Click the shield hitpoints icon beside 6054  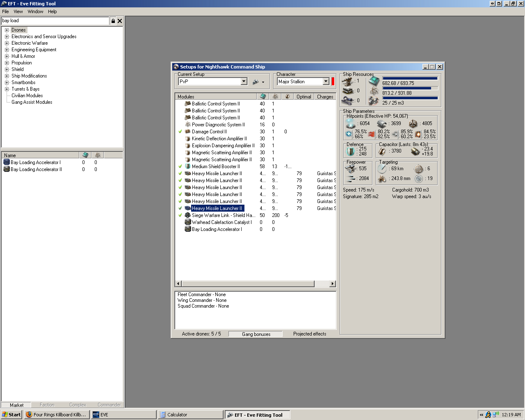[351, 123]
